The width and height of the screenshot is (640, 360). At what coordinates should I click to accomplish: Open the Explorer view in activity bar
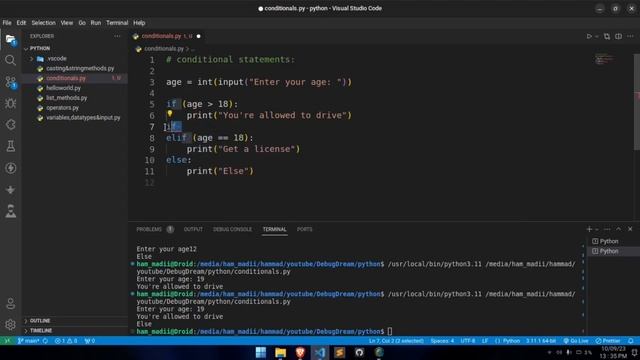click(x=11, y=40)
